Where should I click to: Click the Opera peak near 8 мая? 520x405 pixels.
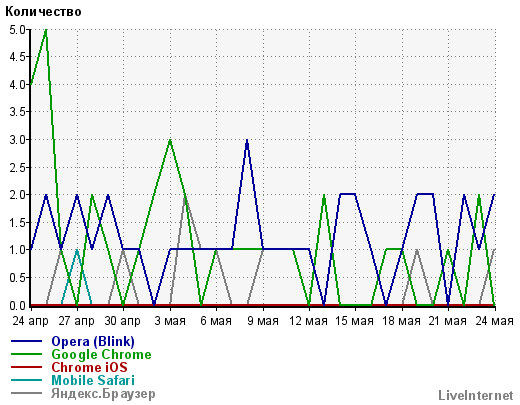[x=247, y=140]
